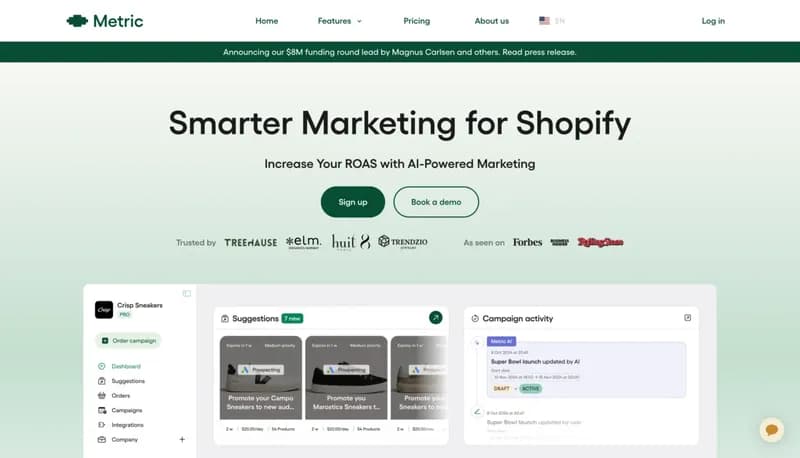Click the Book a demo button
Screen dimensions: 800x458
(x=436, y=202)
